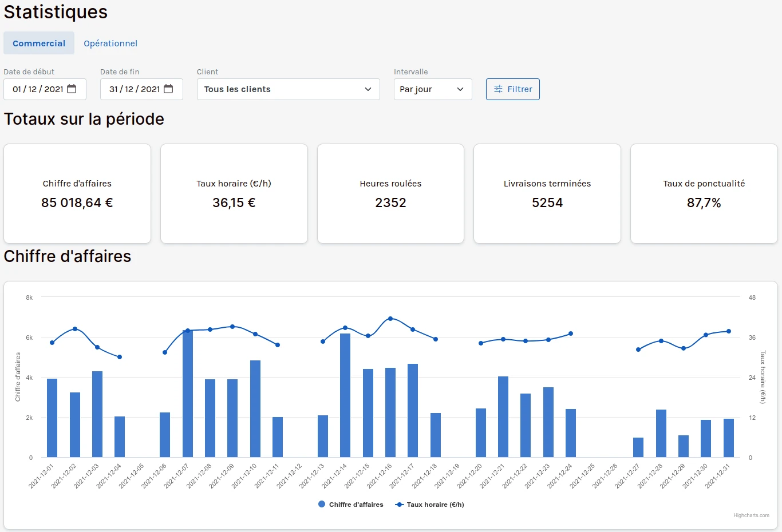Click the hourly rate point for 2021-12-04
Image resolution: width=782 pixels, height=532 pixels.
(120, 357)
